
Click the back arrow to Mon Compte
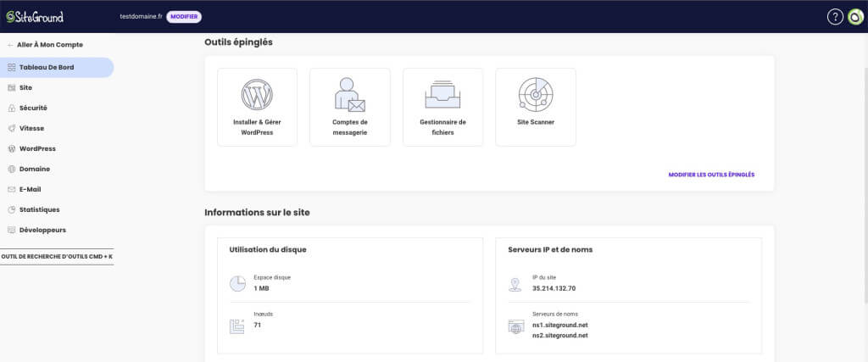click(x=10, y=45)
